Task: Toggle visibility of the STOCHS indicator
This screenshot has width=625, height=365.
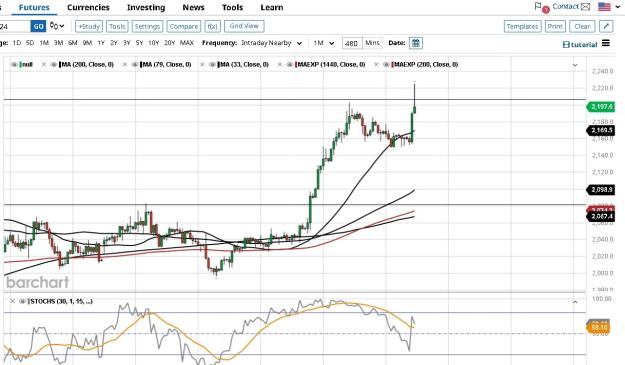Action: coord(23,301)
